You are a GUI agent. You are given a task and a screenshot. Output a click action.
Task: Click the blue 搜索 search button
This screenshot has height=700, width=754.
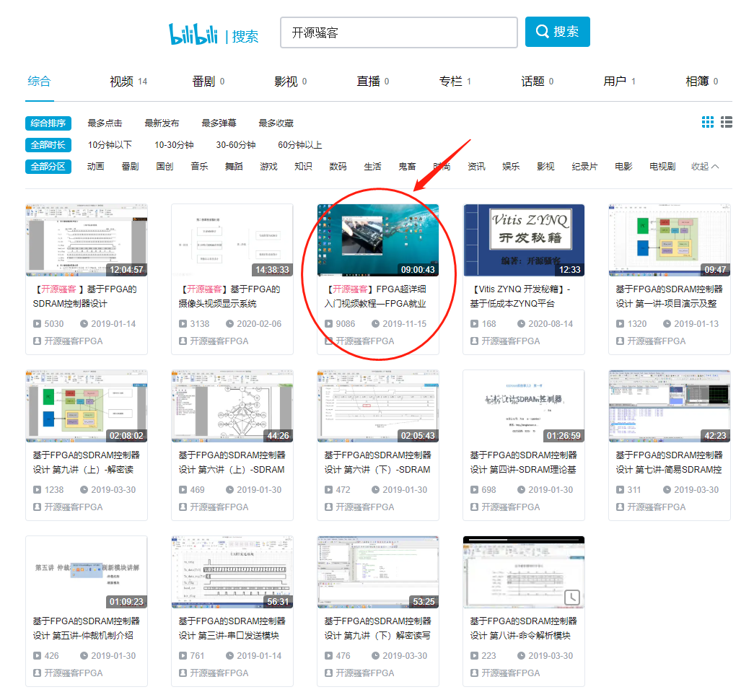point(557,32)
